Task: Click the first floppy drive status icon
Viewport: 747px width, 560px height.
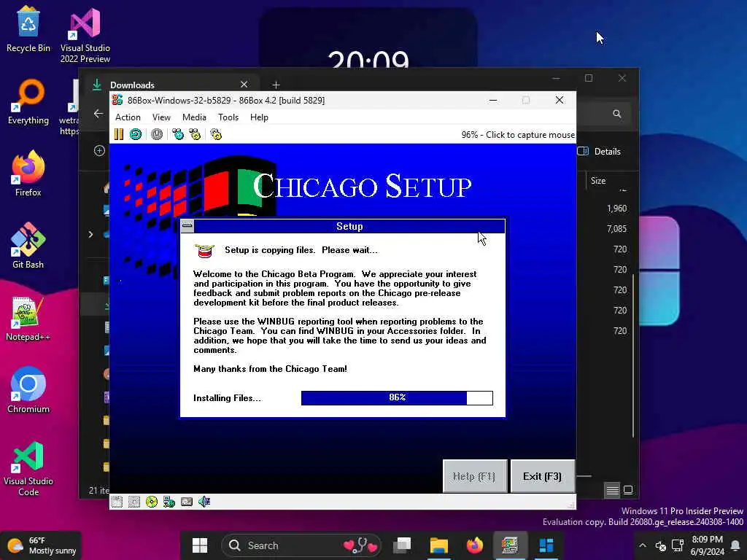Action: pyautogui.click(x=117, y=502)
